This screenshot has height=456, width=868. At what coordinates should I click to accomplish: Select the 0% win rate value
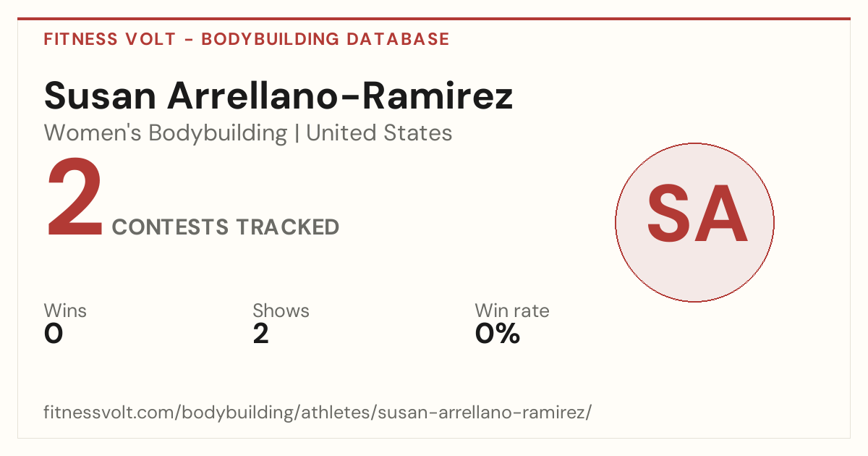click(x=498, y=334)
